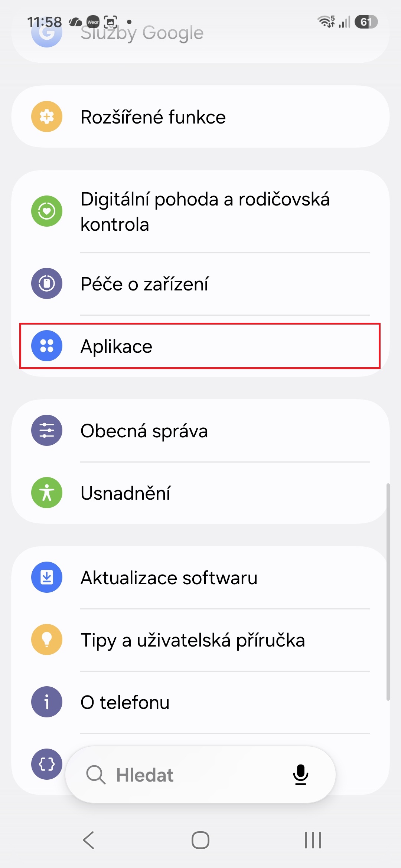Tap the O telefonu info icon
This screenshot has height=868, width=401.
tap(47, 702)
